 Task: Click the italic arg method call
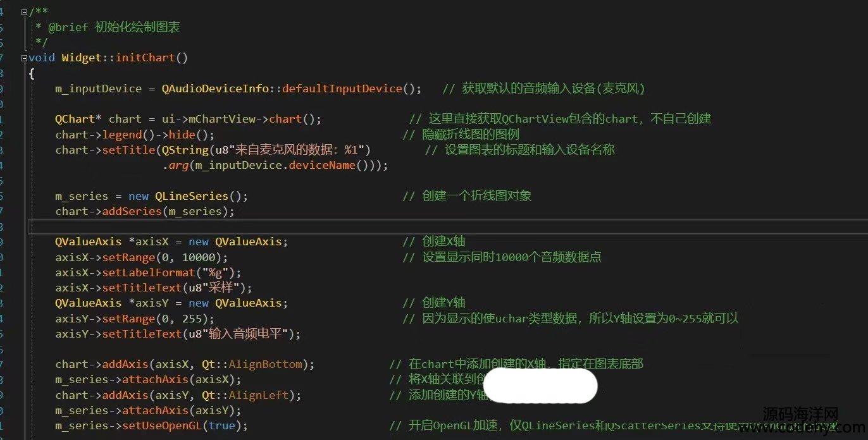(x=178, y=166)
